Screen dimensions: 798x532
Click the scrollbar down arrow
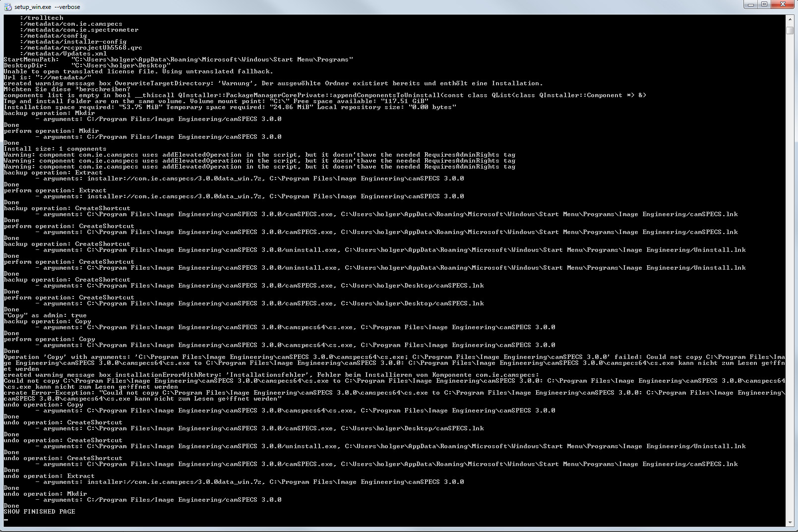(790, 522)
